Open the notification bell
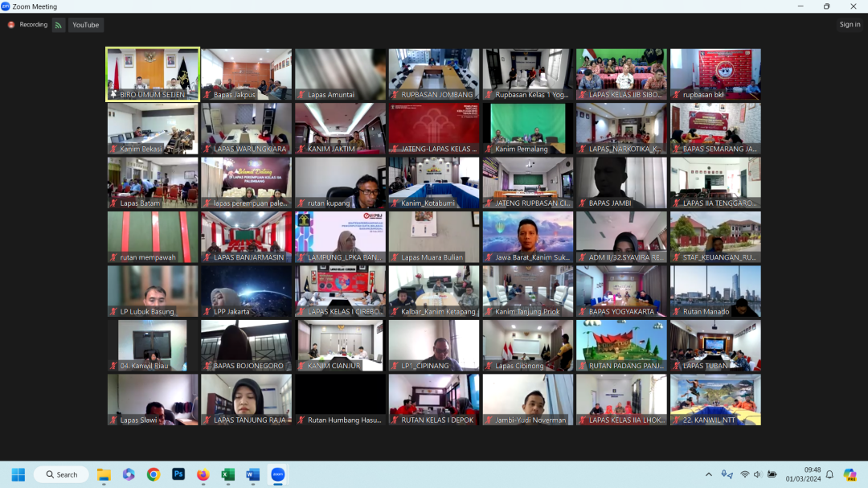868x488 pixels. [829, 474]
